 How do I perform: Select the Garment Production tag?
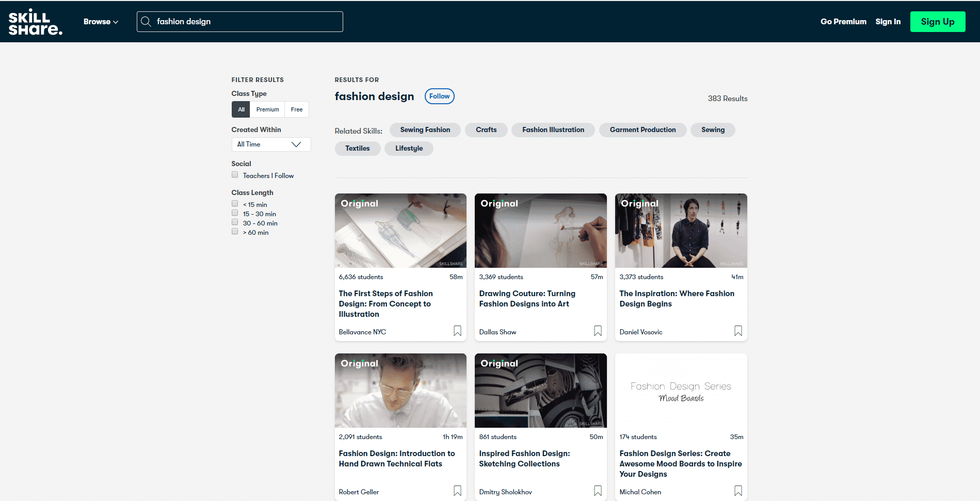[x=642, y=130]
